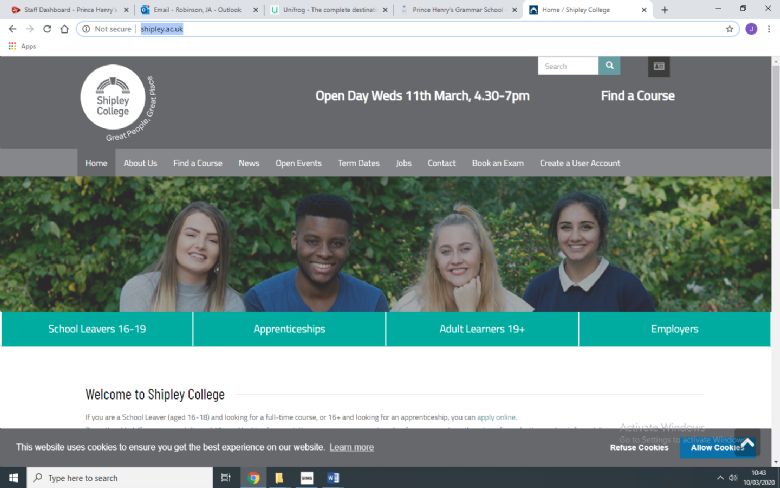Click the Employers button
780x488 pixels.
pos(675,329)
